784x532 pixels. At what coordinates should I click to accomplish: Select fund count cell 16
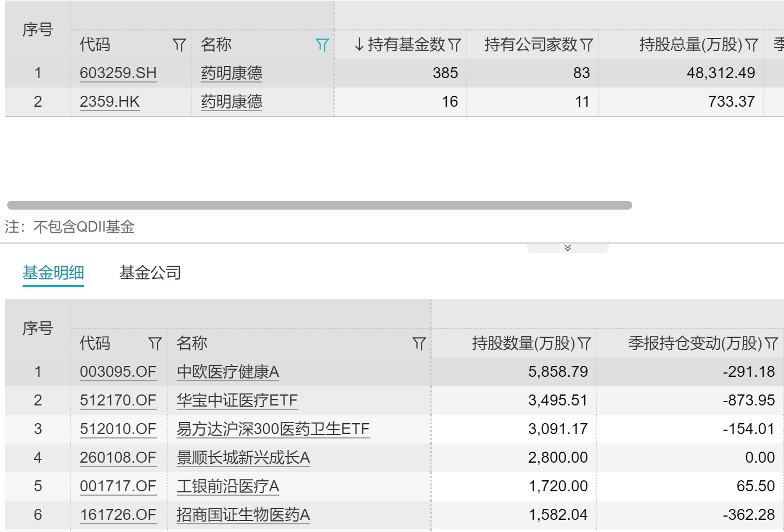pyautogui.click(x=450, y=102)
